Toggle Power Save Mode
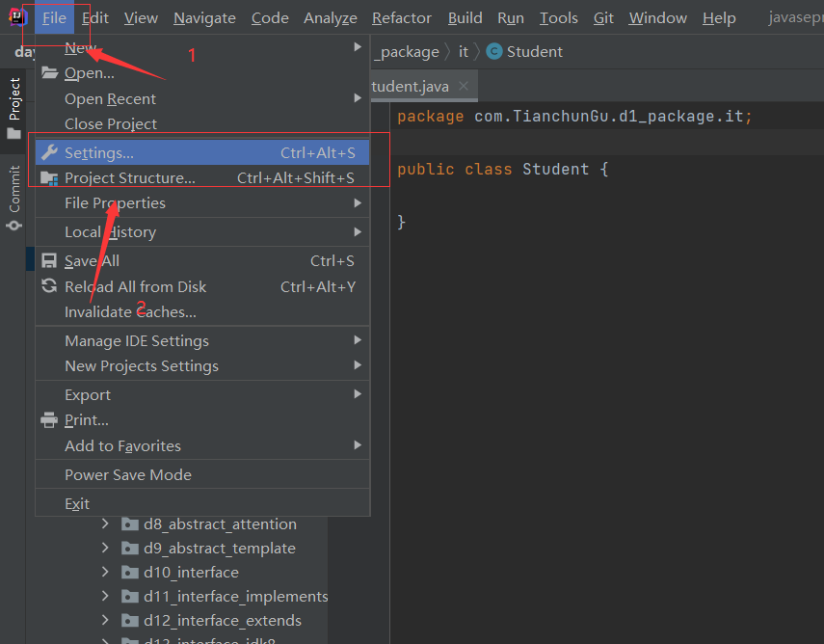Image resolution: width=824 pixels, height=644 pixels. pos(202,474)
